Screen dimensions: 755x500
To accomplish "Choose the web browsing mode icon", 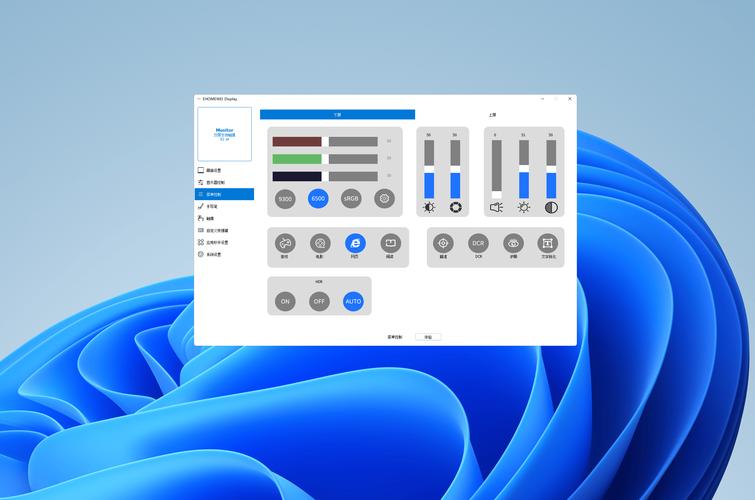I will point(355,243).
